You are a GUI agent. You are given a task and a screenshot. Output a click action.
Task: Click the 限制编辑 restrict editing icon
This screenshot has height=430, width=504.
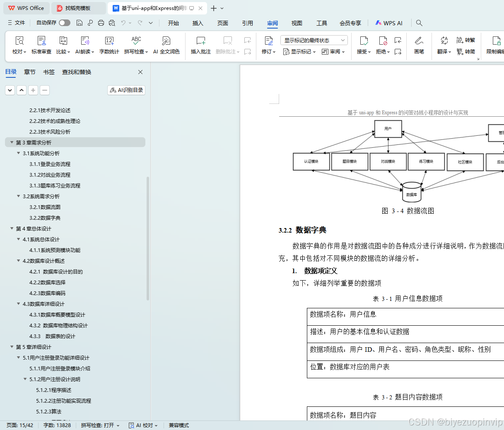[x=496, y=41]
